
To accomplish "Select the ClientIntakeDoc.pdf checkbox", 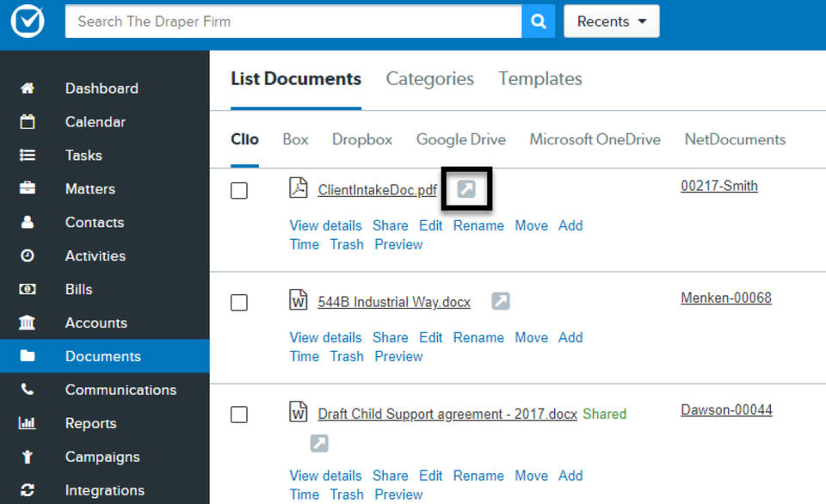I will pyautogui.click(x=239, y=191).
